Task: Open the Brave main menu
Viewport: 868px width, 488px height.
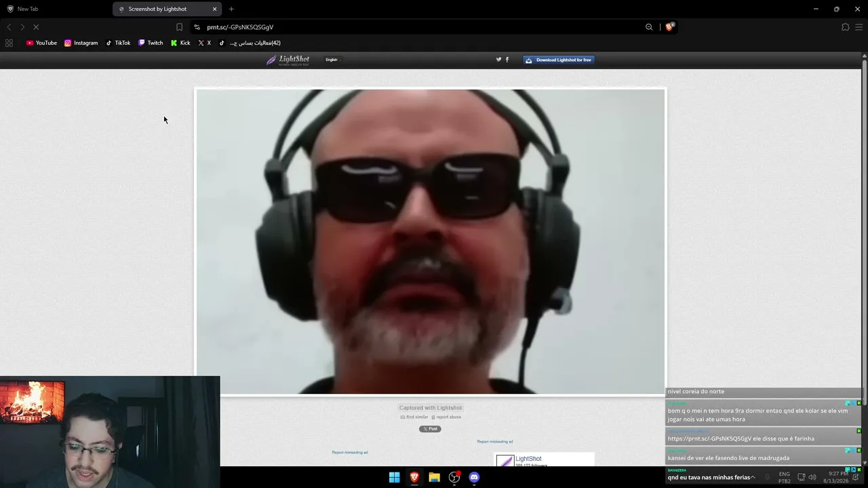Action: (x=859, y=27)
